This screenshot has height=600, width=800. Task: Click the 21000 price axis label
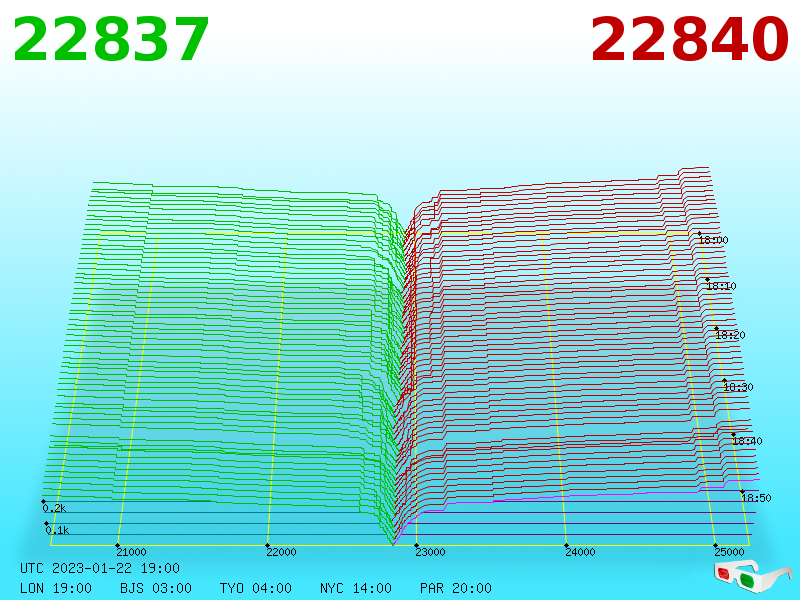(x=131, y=552)
